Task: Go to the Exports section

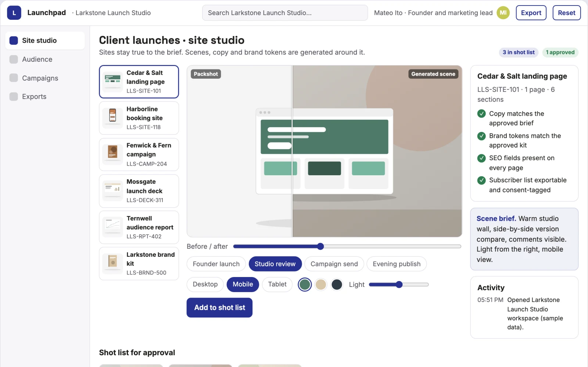Action: [x=45, y=97]
